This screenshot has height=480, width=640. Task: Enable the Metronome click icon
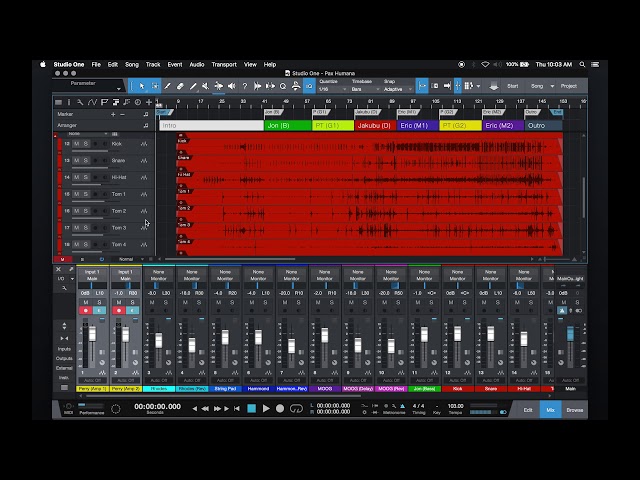(x=402, y=406)
